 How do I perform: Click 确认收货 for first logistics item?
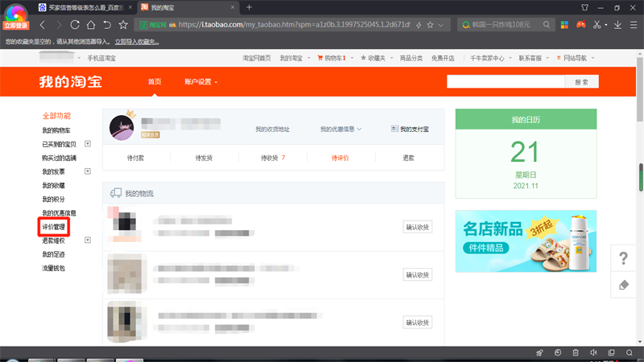(x=417, y=227)
